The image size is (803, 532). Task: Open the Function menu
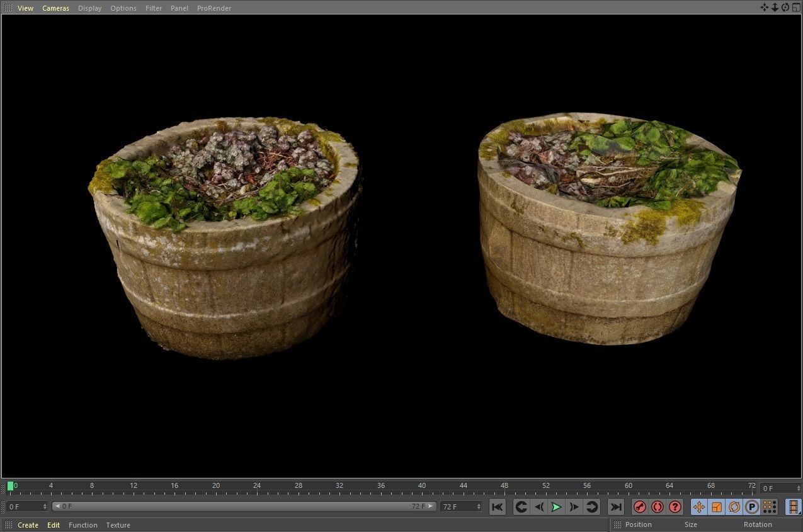83,525
